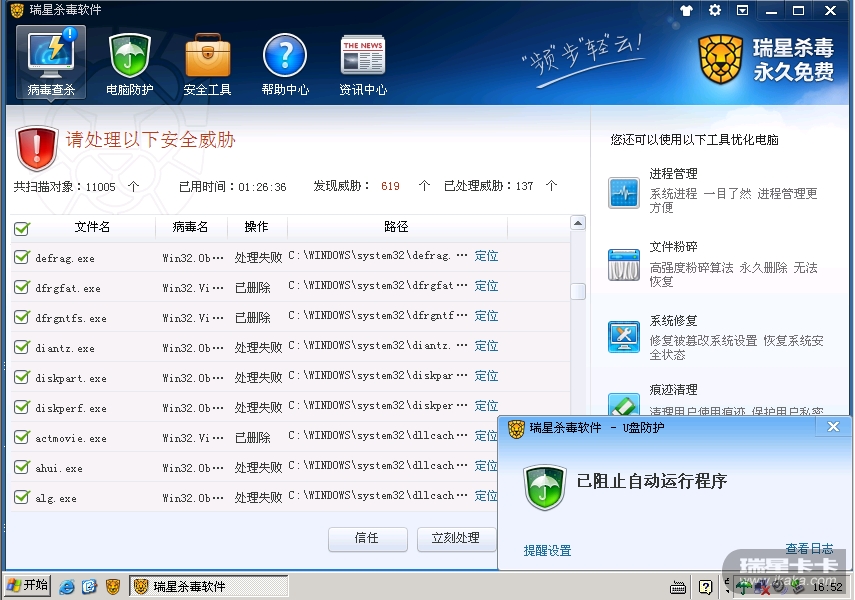
Task: Sort by 路径 column header
Action: 397,227
